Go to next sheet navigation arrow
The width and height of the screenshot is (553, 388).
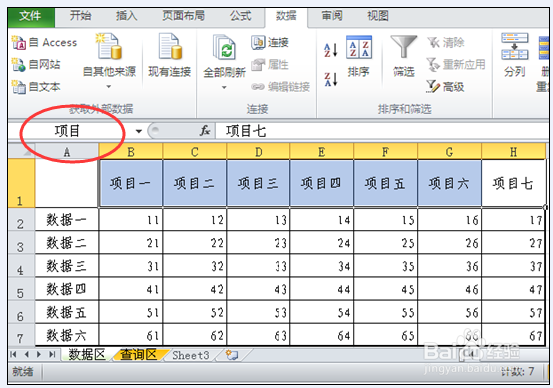(39, 354)
